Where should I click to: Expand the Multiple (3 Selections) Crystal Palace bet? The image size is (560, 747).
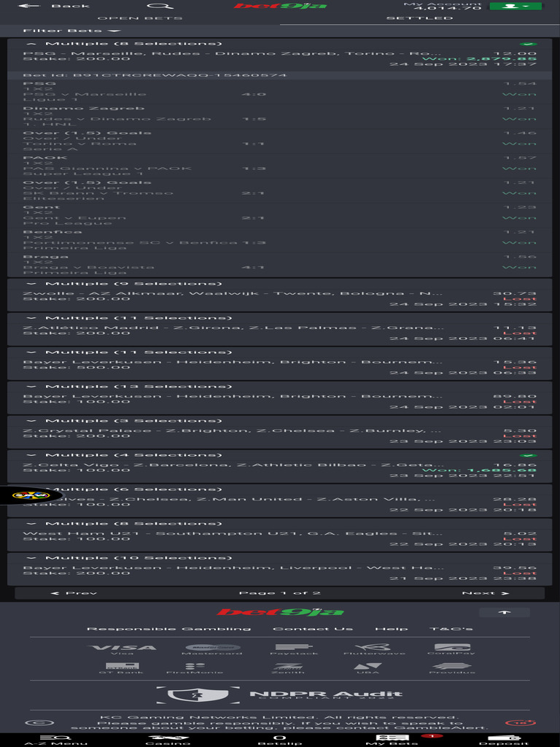(x=31, y=421)
